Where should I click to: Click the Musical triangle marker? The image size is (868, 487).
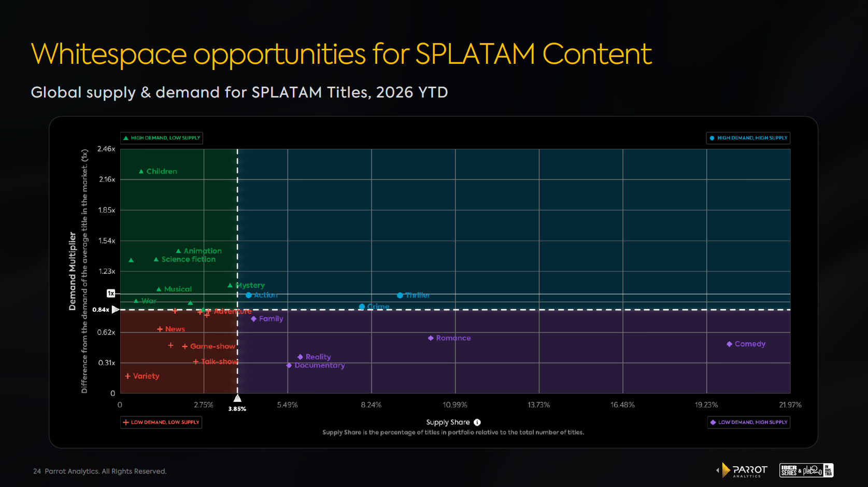pos(159,289)
